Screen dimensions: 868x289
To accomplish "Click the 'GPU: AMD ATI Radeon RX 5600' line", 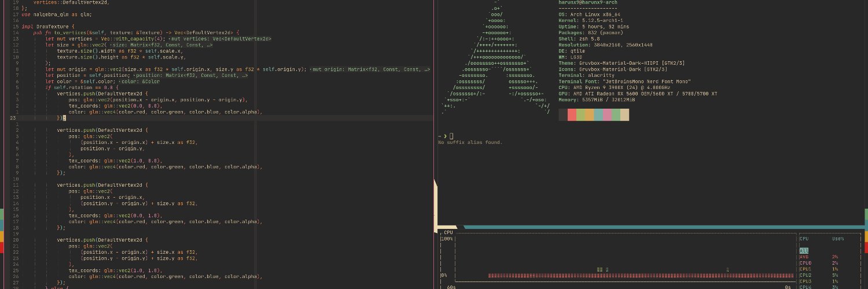I will click(638, 94).
